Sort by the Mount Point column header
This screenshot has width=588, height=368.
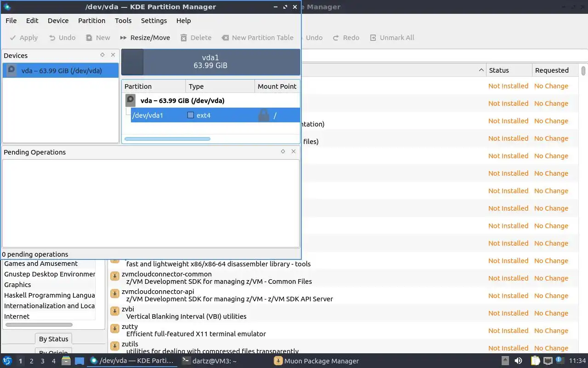[277, 86]
